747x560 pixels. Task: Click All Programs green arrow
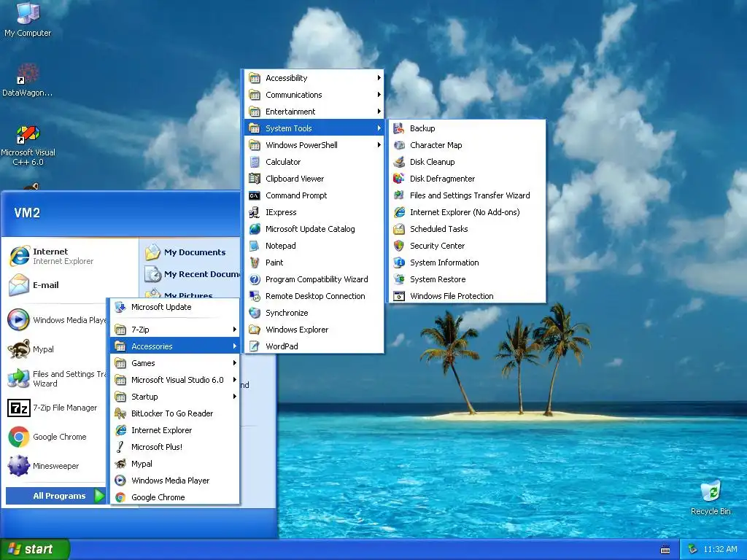pyautogui.click(x=99, y=496)
